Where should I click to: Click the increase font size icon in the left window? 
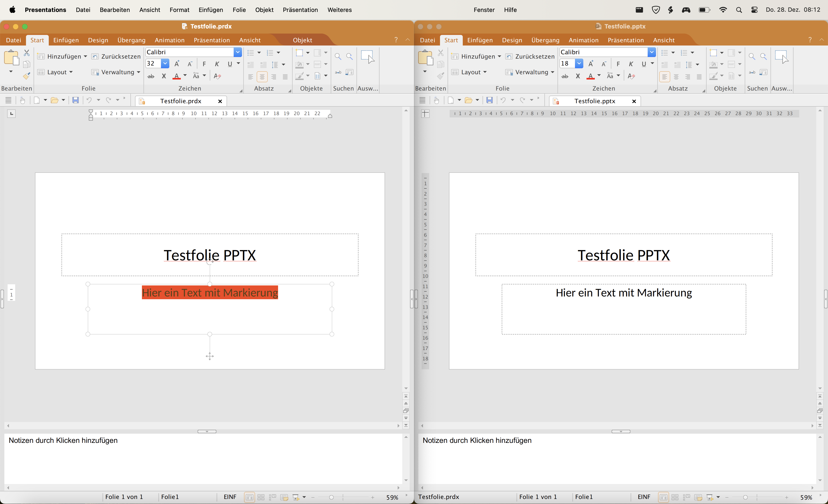(177, 64)
